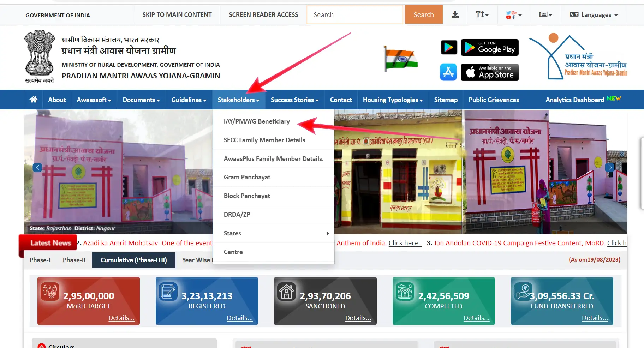
Task: Expand the Guidelines menu
Action: pyautogui.click(x=189, y=100)
